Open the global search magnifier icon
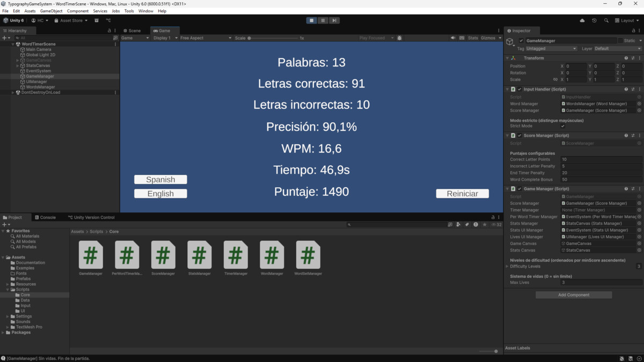This screenshot has width=644, height=362. pos(606,20)
